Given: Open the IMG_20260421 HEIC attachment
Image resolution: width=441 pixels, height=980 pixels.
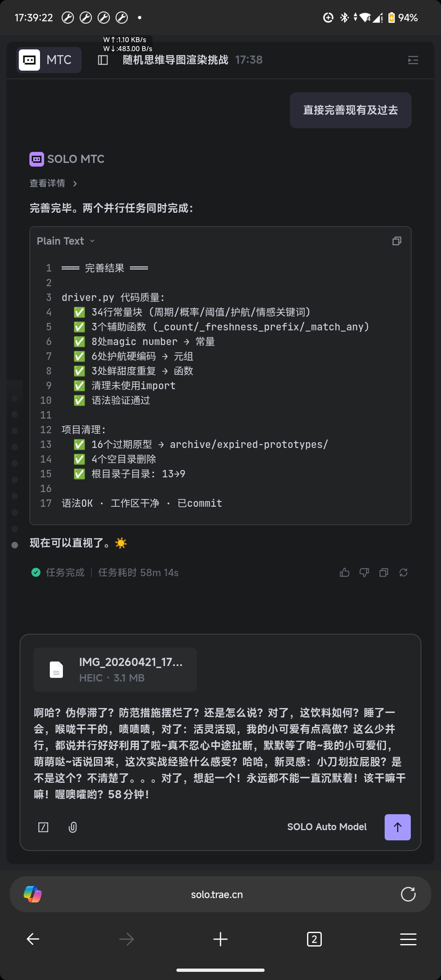Looking at the screenshot, I should click(115, 670).
